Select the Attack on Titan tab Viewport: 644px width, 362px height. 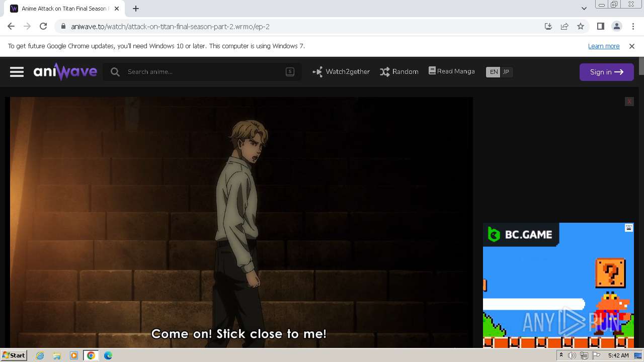(x=64, y=9)
